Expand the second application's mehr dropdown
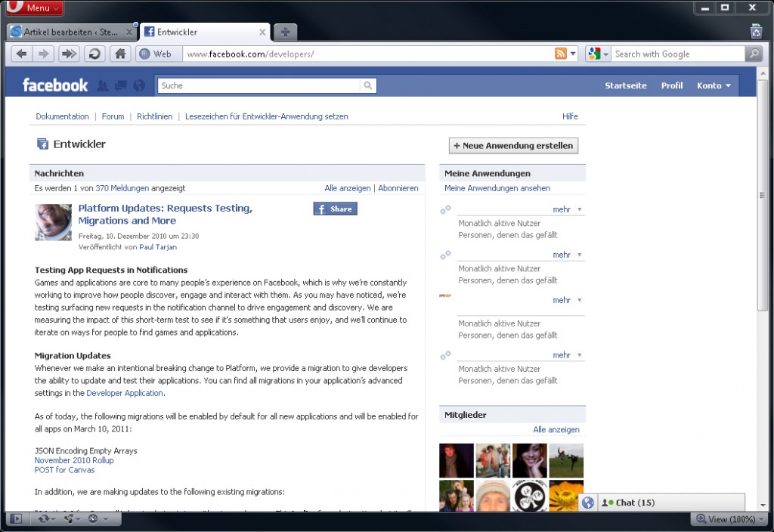 [567, 255]
